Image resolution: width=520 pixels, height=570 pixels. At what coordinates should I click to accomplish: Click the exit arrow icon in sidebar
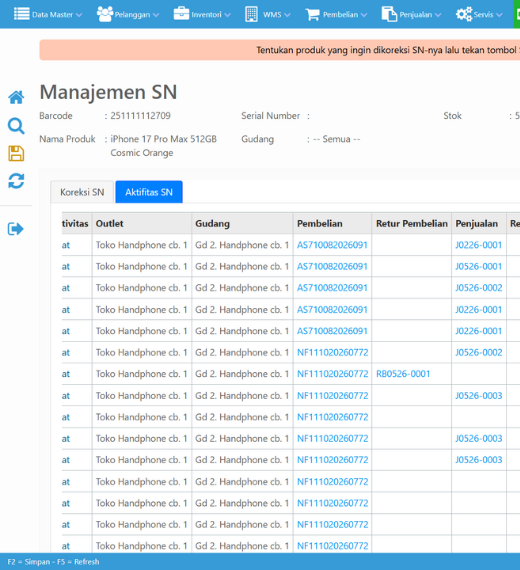coord(16,229)
